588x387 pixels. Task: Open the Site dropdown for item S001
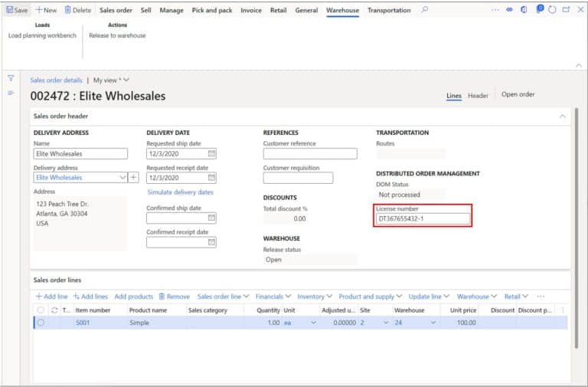point(386,323)
